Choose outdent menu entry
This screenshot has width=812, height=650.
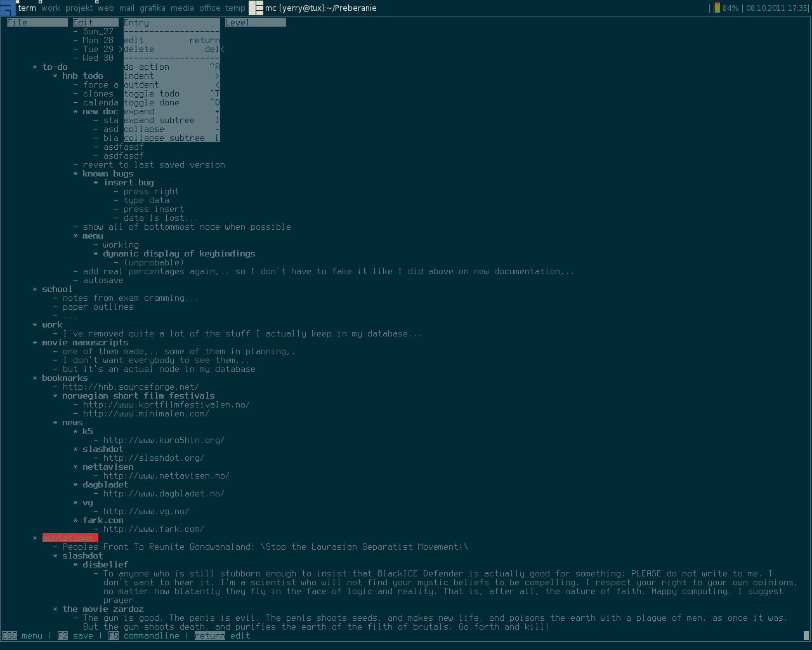coord(171,84)
